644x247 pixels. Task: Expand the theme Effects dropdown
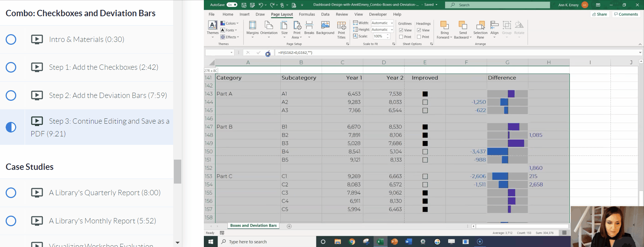click(230, 37)
